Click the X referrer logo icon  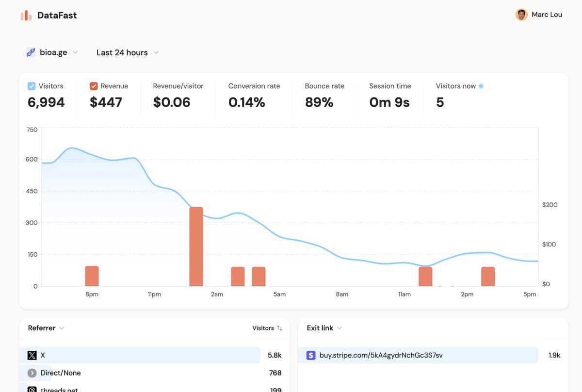click(x=32, y=355)
